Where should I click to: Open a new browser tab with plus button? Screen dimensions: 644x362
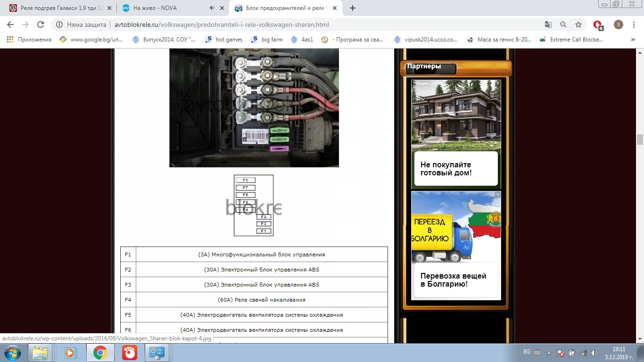[353, 8]
